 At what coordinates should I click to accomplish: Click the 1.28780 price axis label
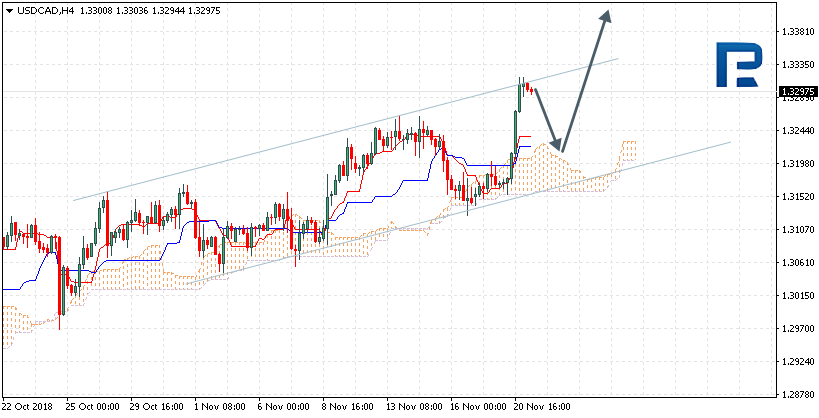tap(797, 394)
